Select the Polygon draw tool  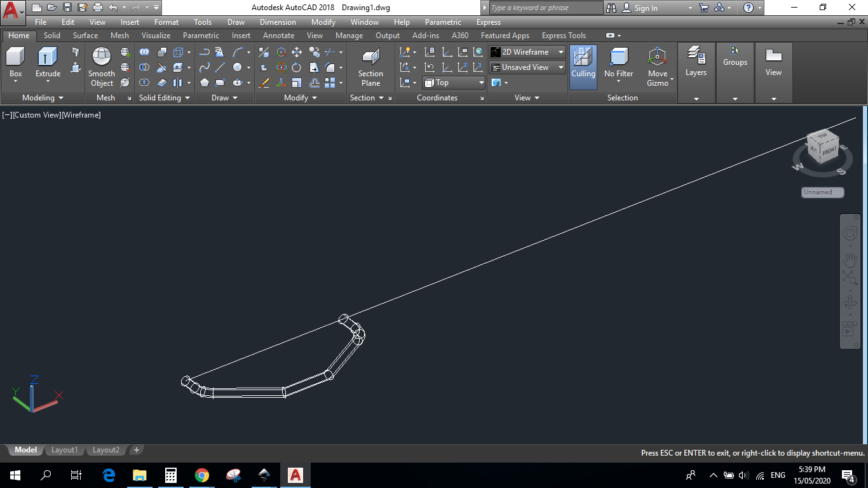[x=205, y=83]
